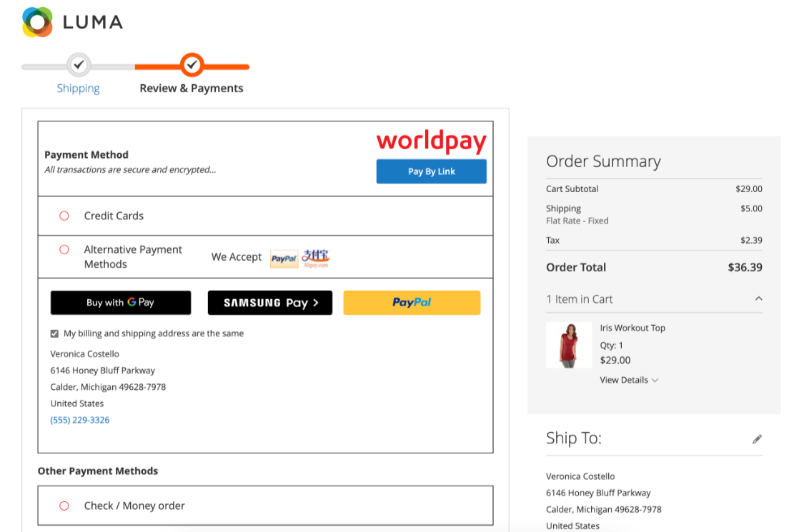794x532 pixels.
Task: Click the Payment Method heading
Action: 86,155
